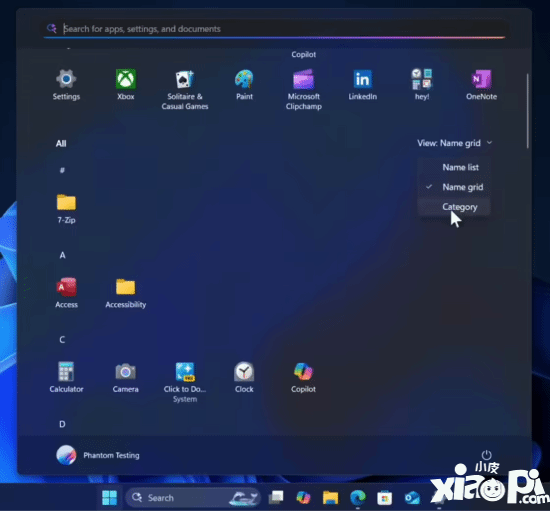This screenshot has height=511, width=550.
Task: Launch Microsoft Access
Action: click(66, 293)
